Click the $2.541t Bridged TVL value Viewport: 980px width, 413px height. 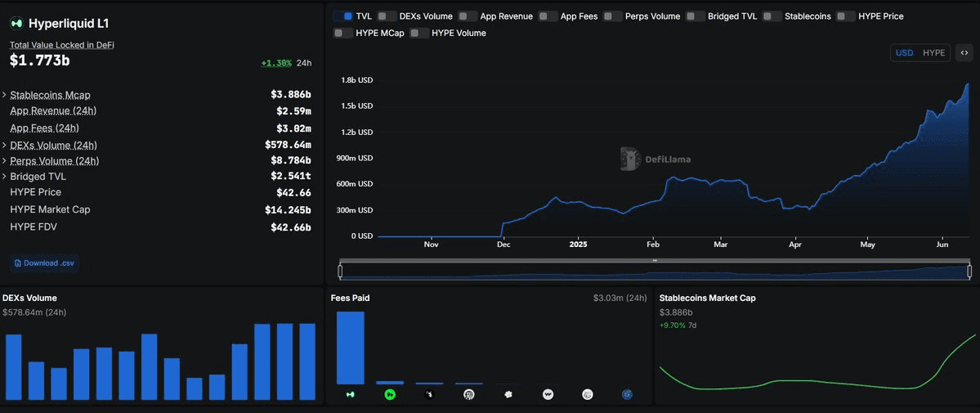click(x=291, y=177)
